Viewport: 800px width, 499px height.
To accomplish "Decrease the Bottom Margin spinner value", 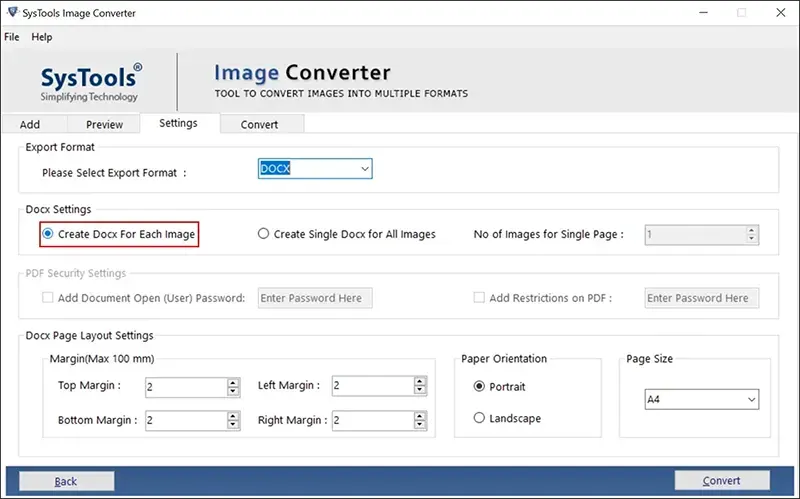I will coord(233,425).
